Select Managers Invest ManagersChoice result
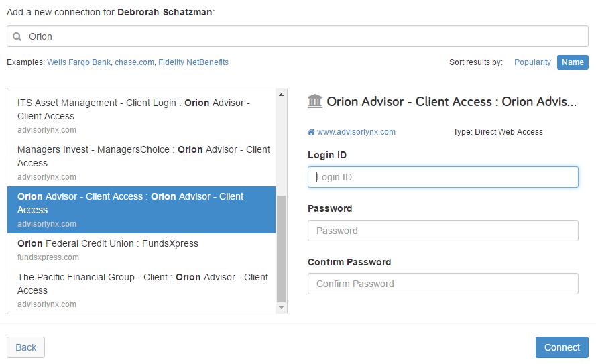Image resolution: width=596 pixels, height=364 pixels. (x=141, y=163)
